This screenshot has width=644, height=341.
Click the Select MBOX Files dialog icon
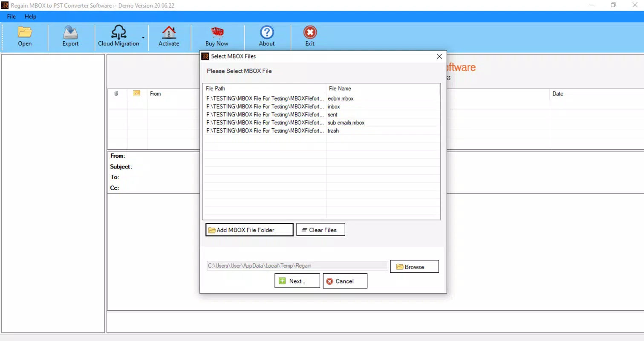pos(205,56)
